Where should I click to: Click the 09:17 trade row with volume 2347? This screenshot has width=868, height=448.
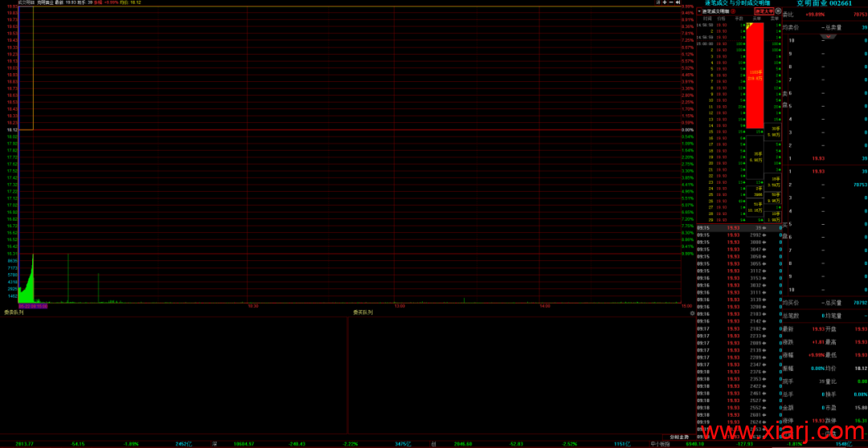739,364
